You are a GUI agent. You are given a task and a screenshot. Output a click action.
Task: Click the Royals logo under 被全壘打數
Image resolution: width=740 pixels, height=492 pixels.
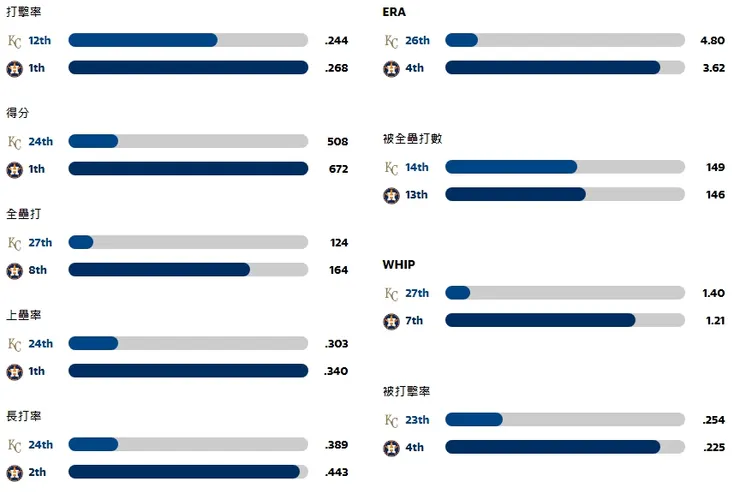coord(391,167)
